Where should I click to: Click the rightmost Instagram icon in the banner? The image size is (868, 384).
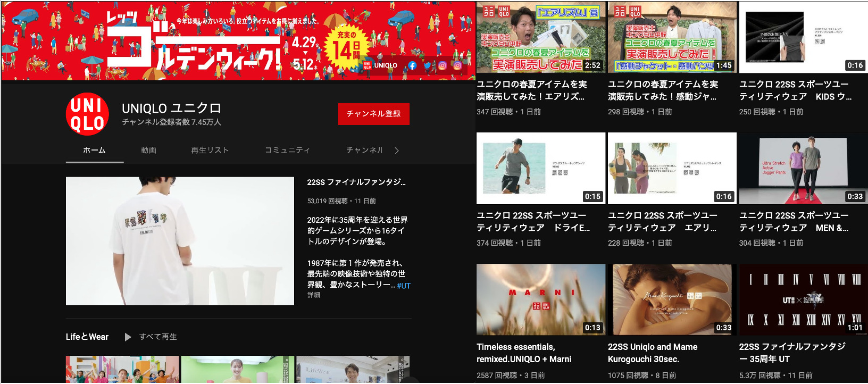point(457,65)
